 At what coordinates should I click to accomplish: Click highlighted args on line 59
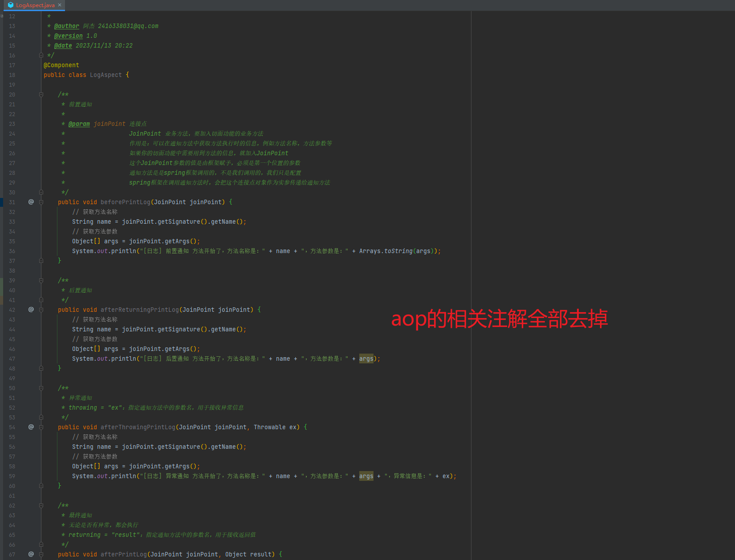point(366,476)
